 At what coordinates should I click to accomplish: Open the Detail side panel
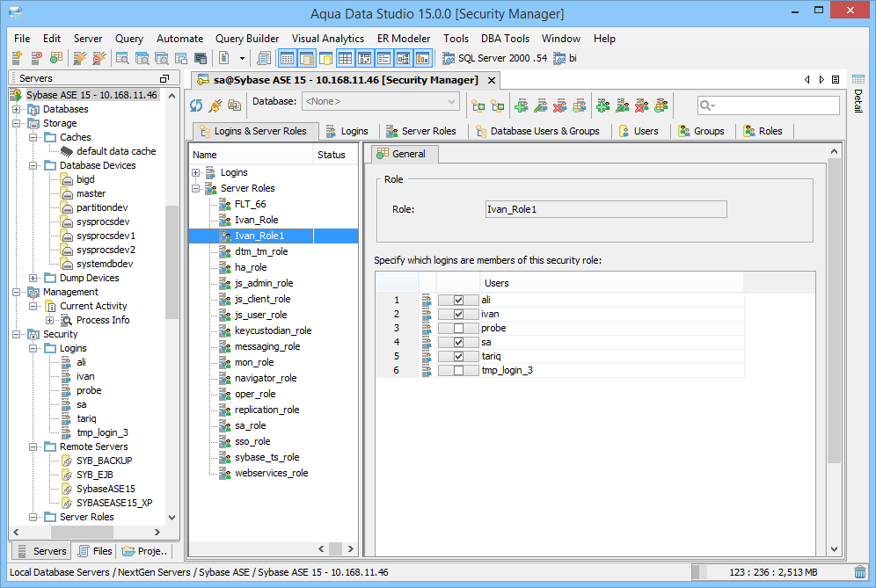(858, 100)
